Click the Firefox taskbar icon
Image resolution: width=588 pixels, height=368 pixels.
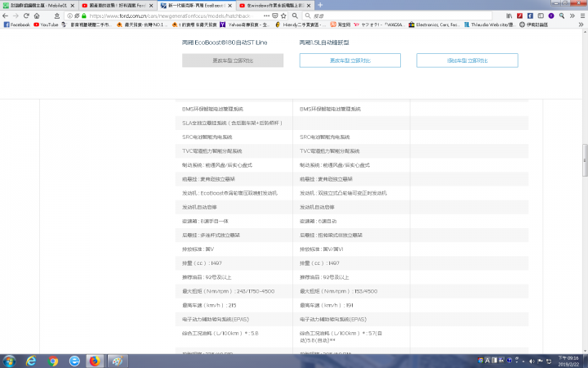(95, 361)
